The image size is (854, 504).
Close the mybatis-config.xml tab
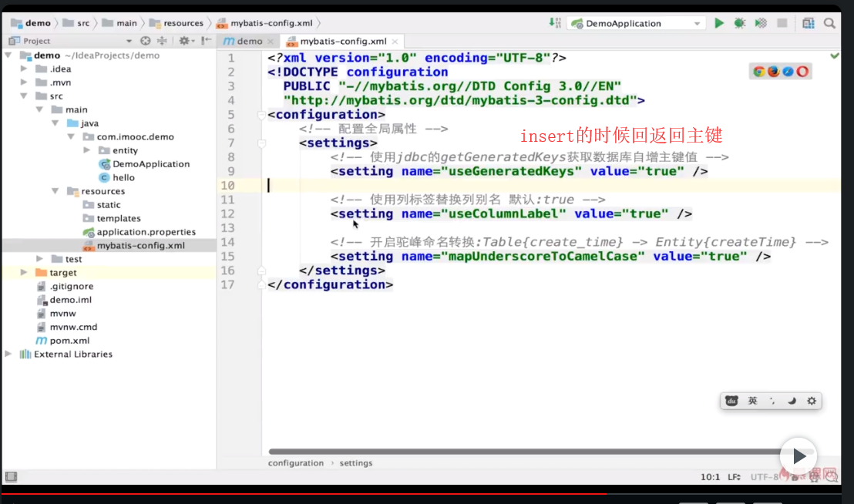click(x=395, y=42)
